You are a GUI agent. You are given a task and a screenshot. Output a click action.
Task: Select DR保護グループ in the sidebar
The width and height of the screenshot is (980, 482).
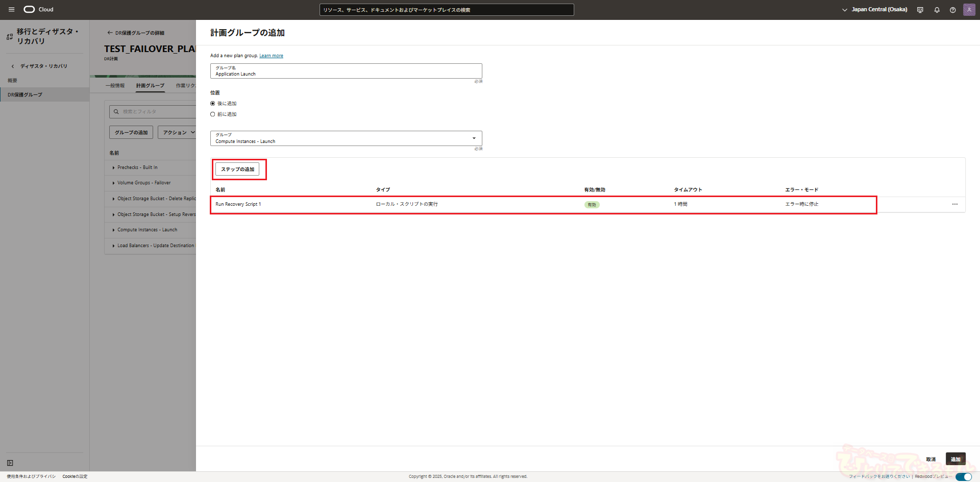[x=25, y=95]
